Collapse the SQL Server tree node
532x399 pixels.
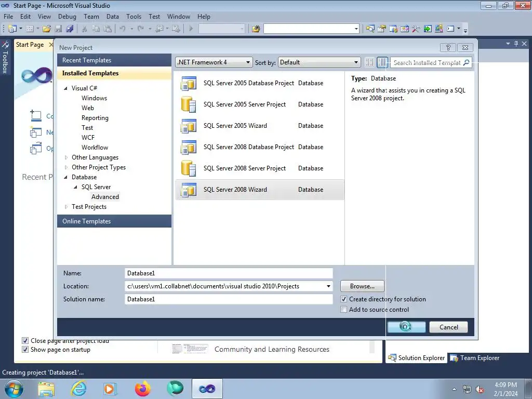coord(75,187)
